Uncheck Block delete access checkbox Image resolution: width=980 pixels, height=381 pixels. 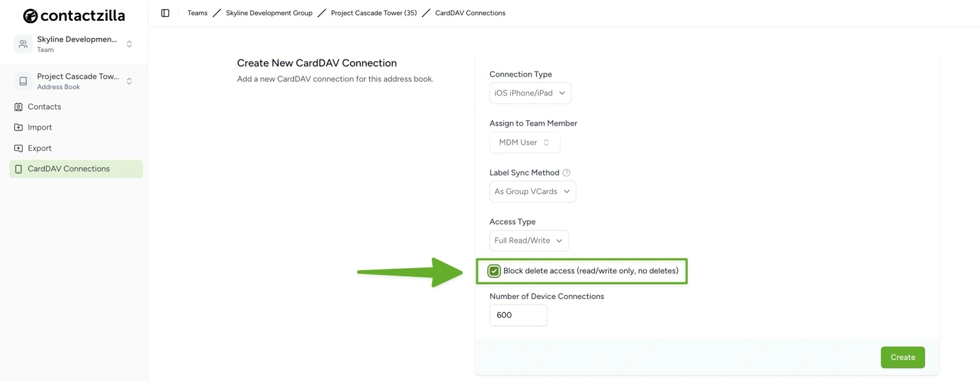[x=494, y=270]
